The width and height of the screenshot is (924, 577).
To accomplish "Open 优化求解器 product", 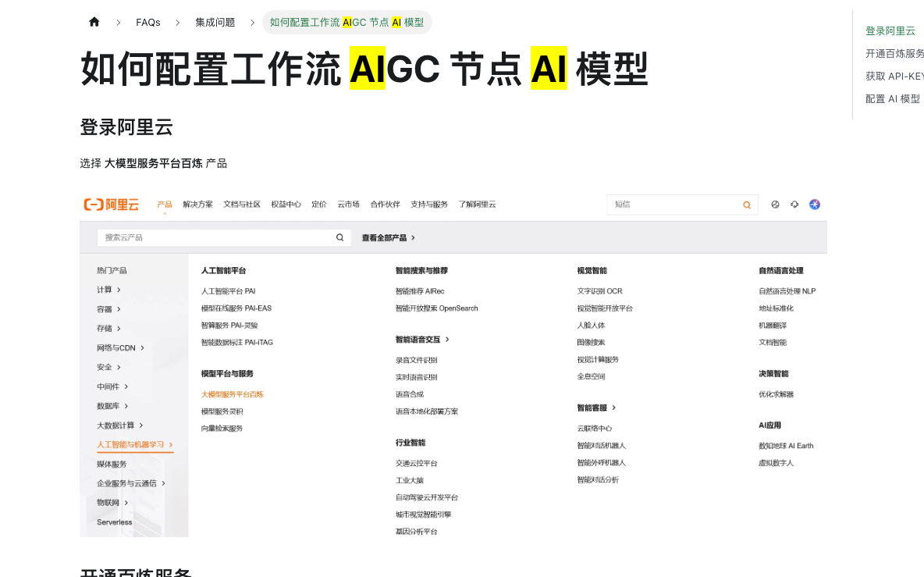I will pyautogui.click(x=776, y=394).
